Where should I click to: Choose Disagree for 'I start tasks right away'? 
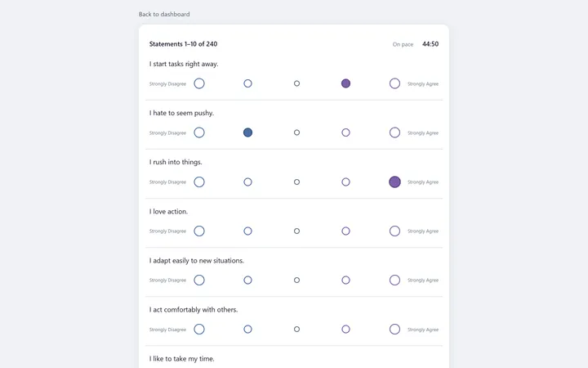point(248,83)
